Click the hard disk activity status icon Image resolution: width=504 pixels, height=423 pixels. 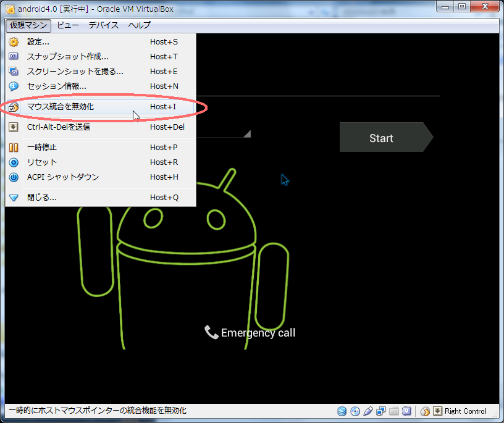(342, 411)
